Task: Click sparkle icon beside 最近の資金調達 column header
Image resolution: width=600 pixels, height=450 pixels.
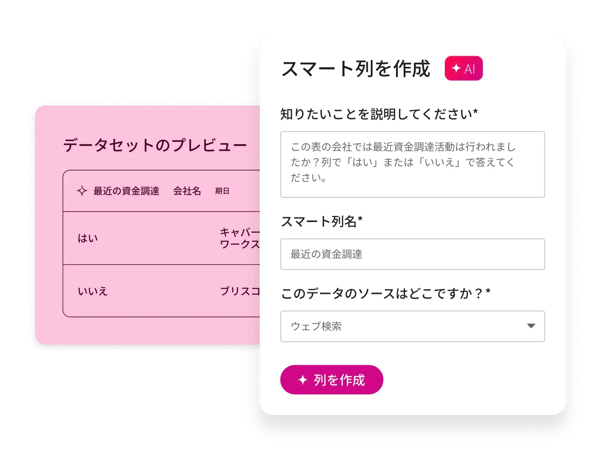Action: [x=82, y=191]
